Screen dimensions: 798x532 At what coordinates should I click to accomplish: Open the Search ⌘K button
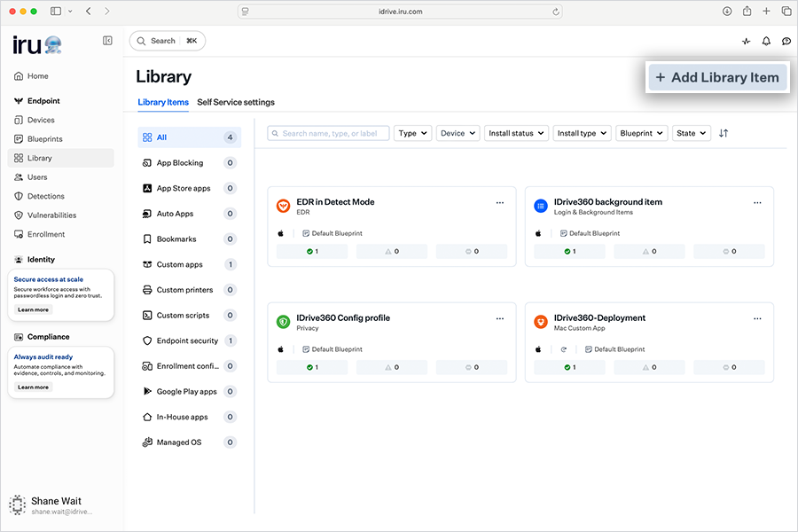(x=168, y=41)
